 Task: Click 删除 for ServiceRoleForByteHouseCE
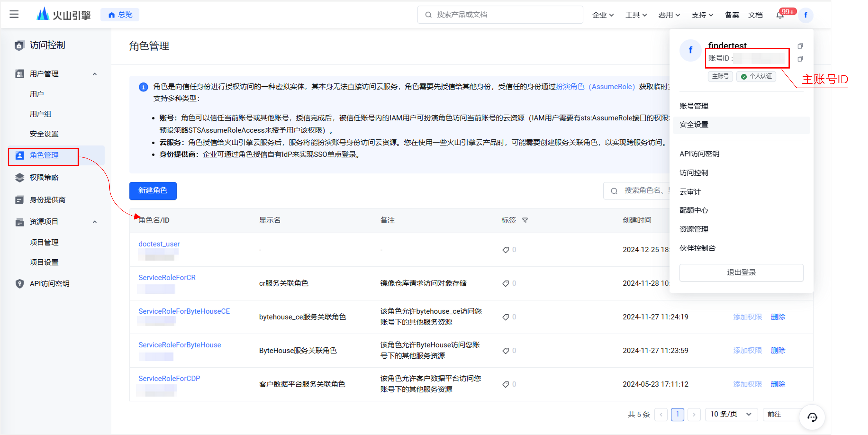coord(778,317)
